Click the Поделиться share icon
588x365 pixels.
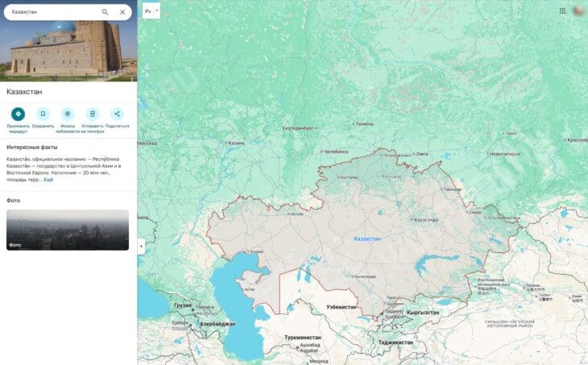[x=117, y=114]
